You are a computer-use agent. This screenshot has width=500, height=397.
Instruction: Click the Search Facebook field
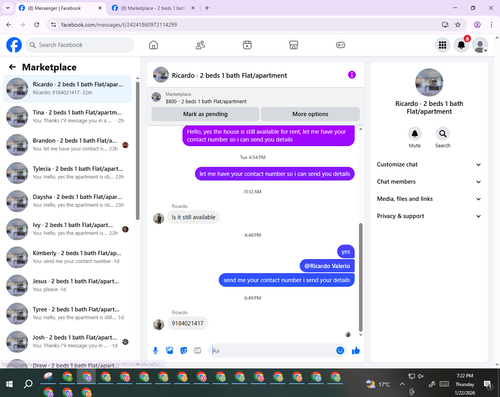pyautogui.click(x=80, y=45)
